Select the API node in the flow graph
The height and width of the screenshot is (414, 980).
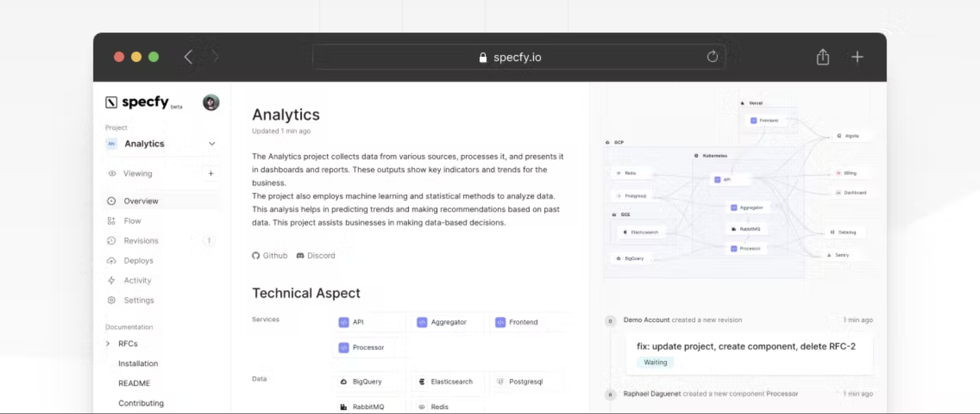[x=729, y=180]
